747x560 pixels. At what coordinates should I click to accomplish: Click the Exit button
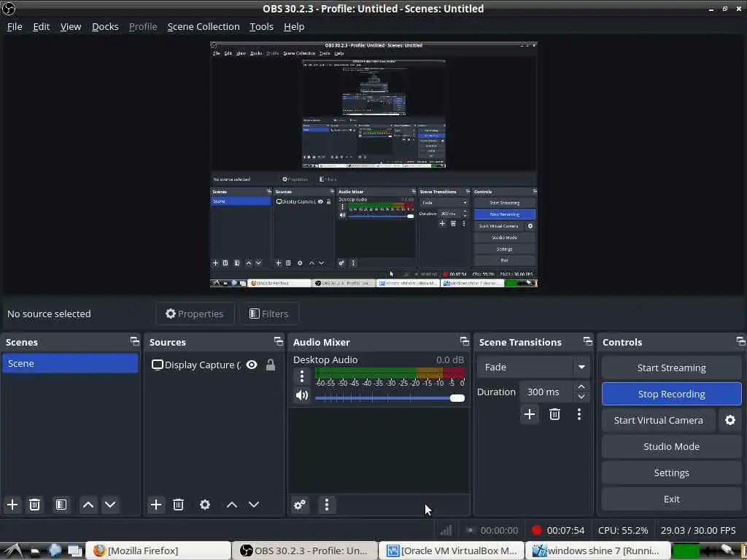pos(671,499)
